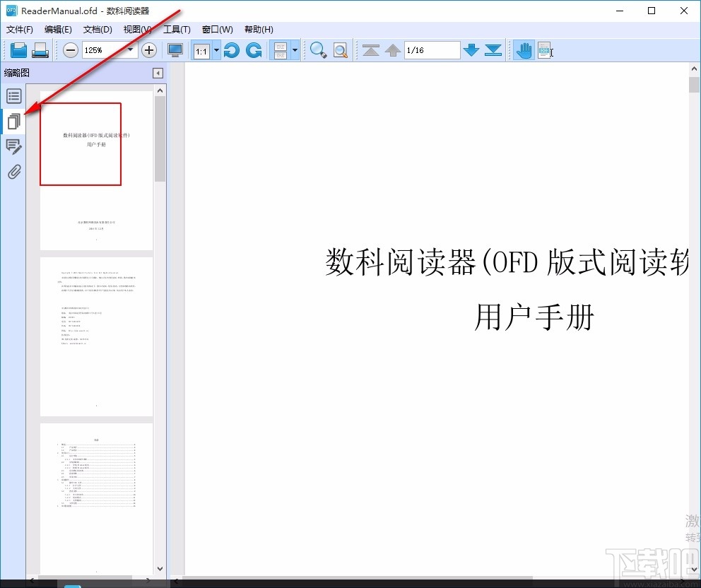Select the page 1 thumbnail
701x588 pixels.
[97, 170]
